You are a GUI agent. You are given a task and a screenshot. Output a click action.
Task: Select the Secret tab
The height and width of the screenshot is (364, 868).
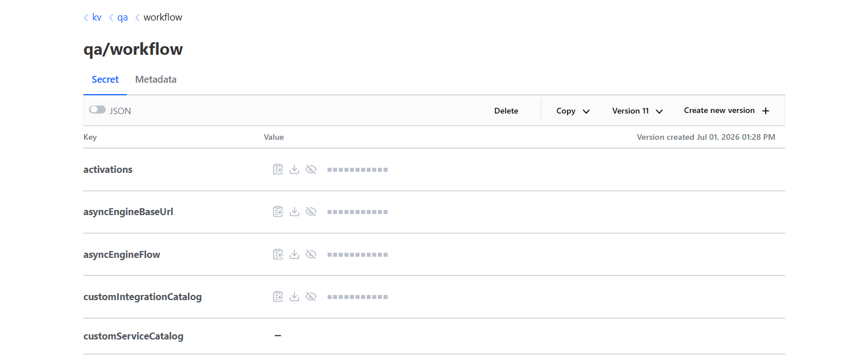pos(105,79)
